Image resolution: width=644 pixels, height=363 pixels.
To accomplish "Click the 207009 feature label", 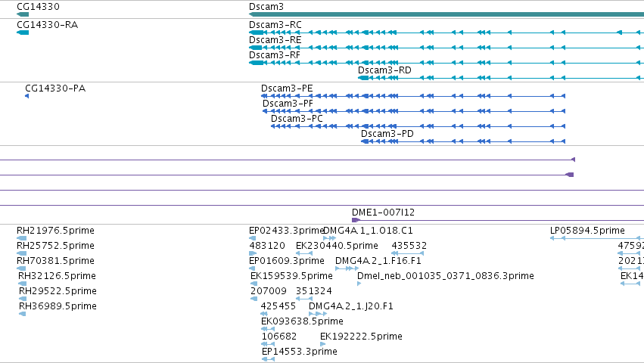I will point(269,291).
